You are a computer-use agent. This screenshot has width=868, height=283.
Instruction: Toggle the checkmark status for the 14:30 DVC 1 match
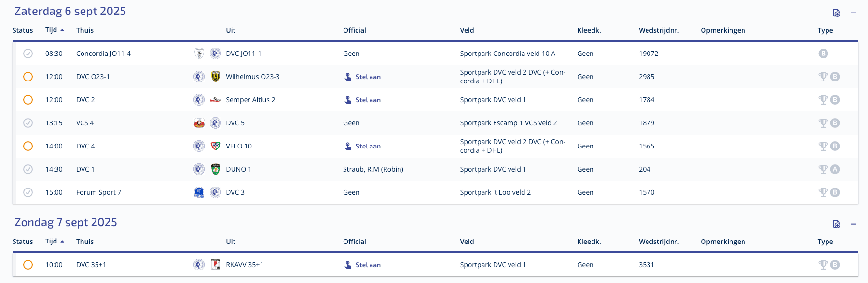pyautogui.click(x=28, y=169)
